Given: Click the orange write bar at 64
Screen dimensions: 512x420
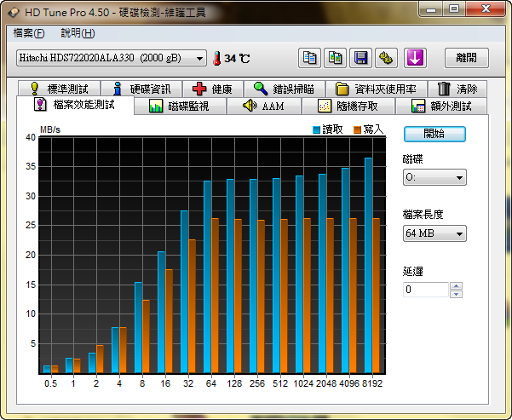Looking at the screenshot, I should [x=215, y=296].
